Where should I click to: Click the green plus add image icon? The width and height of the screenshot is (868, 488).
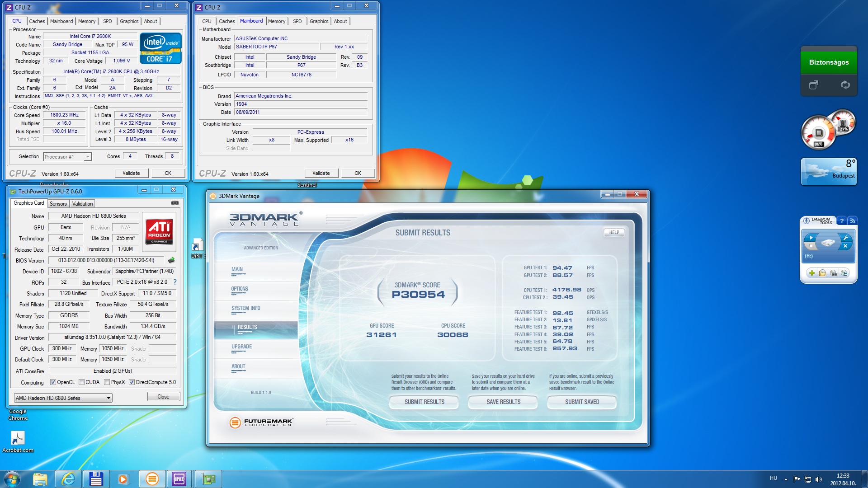812,273
